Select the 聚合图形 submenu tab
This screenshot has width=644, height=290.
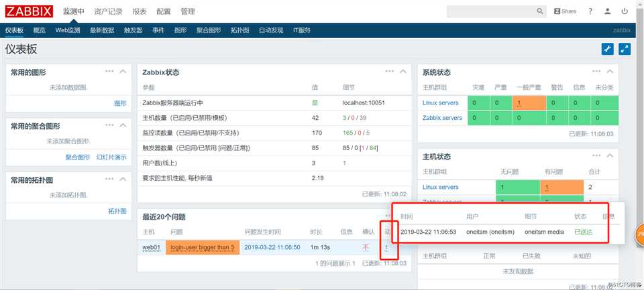[x=209, y=30]
